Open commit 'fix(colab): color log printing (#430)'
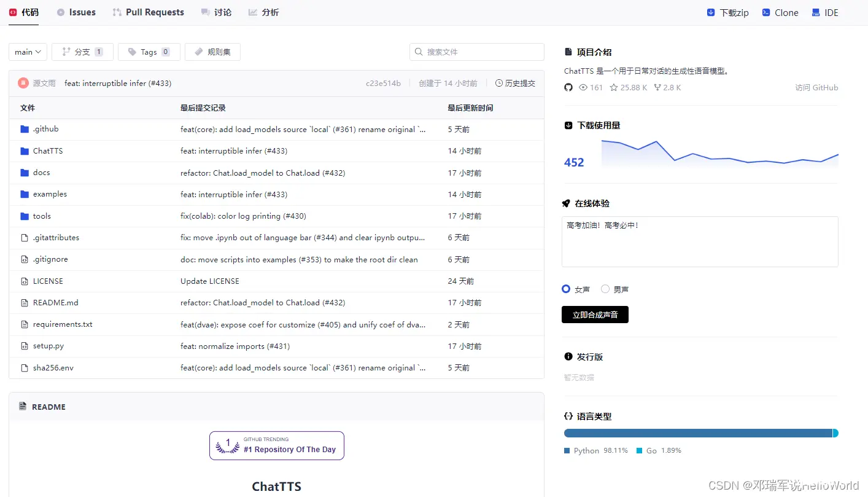 pyautogui.click(x=243, y=216)
